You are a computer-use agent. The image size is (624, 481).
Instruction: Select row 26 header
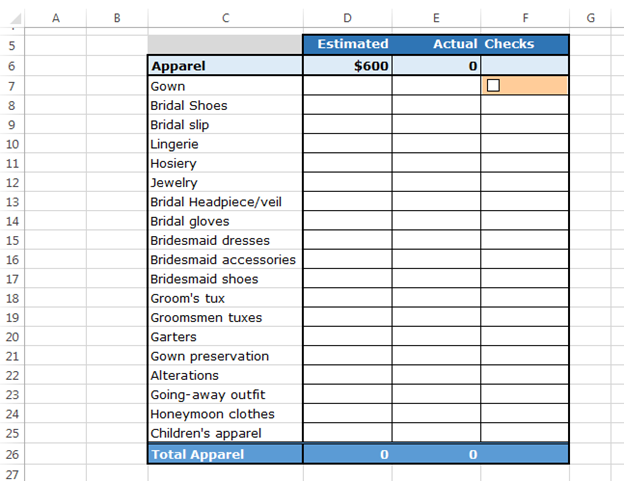(12, 454)
